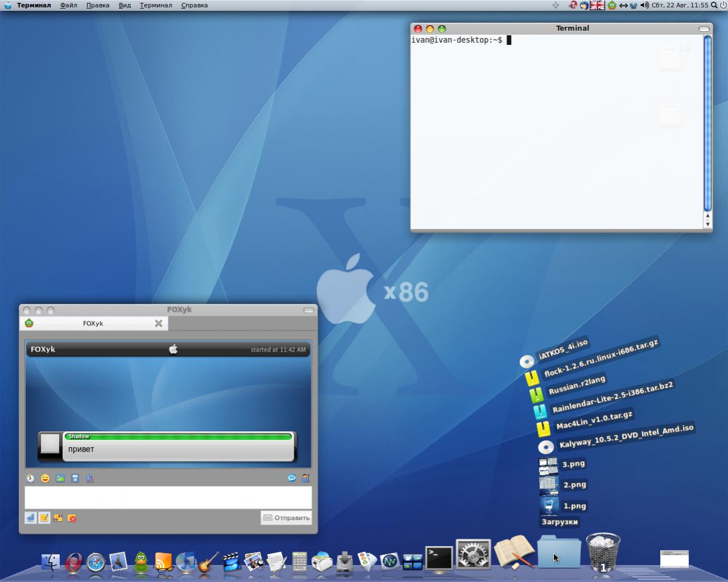
Task: Click the Загрузки folder in dock
Action: tap(559, 551)
